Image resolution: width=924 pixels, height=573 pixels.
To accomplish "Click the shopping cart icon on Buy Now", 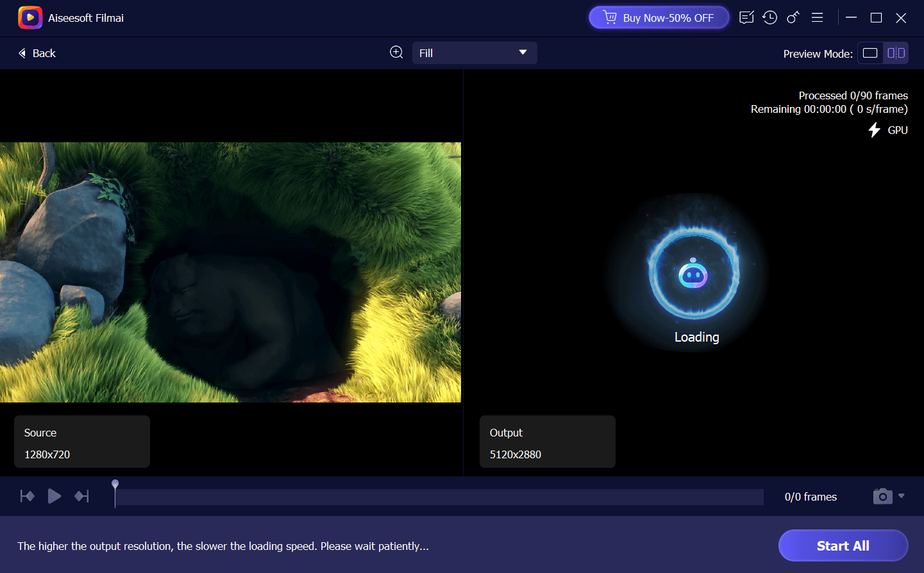I will coord(610,17).
